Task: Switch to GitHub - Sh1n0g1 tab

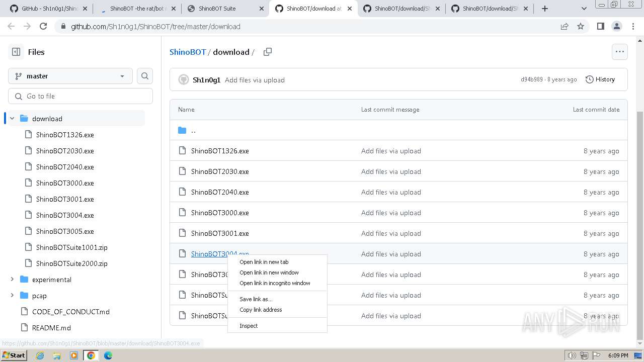Action: point(49,9)
